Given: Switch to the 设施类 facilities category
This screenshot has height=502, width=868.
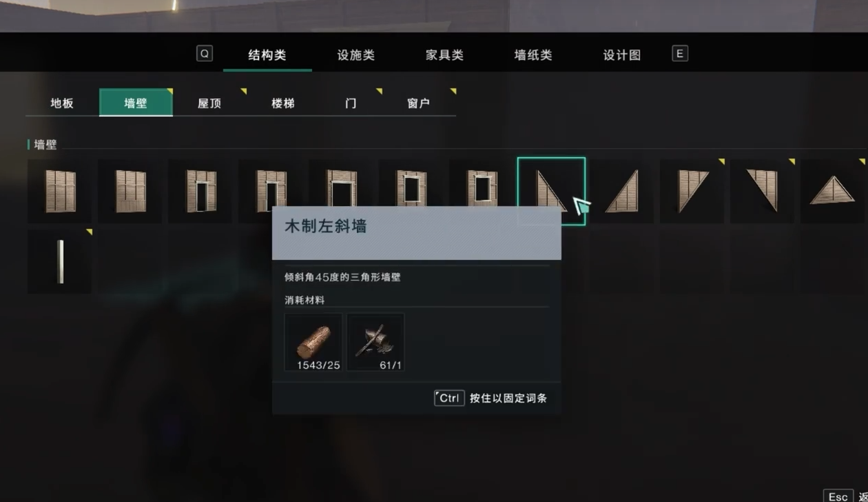Looking at the screenshot, I should (x=356, y=55).
